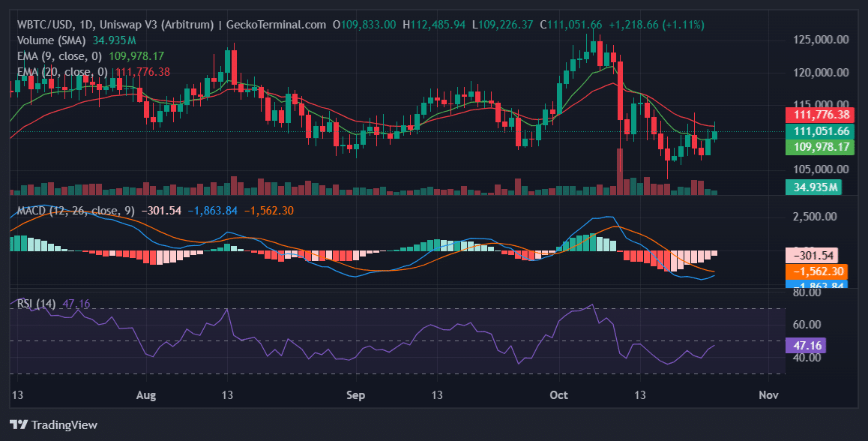Click the Aug label on time axis
This screenshot has width=868, height=441.
tap(148, 394)
